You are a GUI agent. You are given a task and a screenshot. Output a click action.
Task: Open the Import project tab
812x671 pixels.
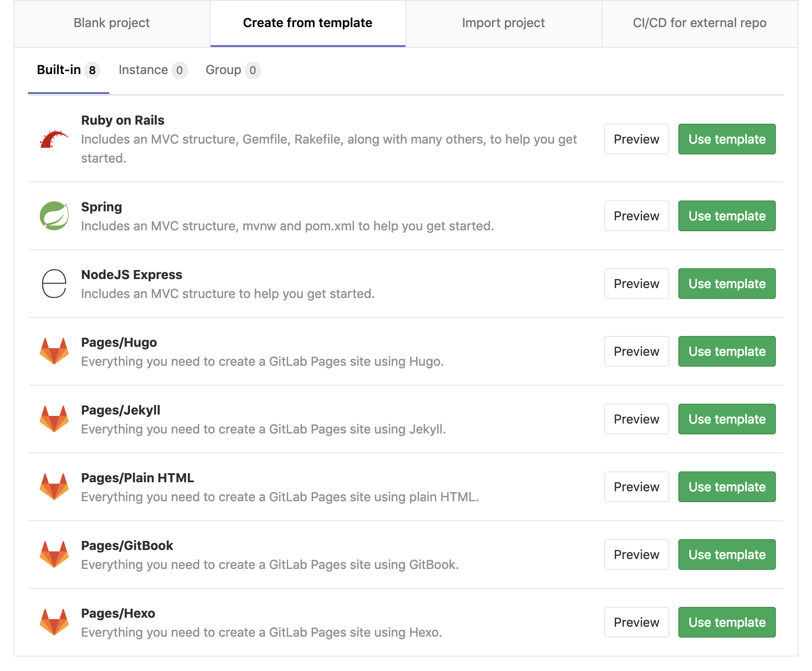coord(503,23)
